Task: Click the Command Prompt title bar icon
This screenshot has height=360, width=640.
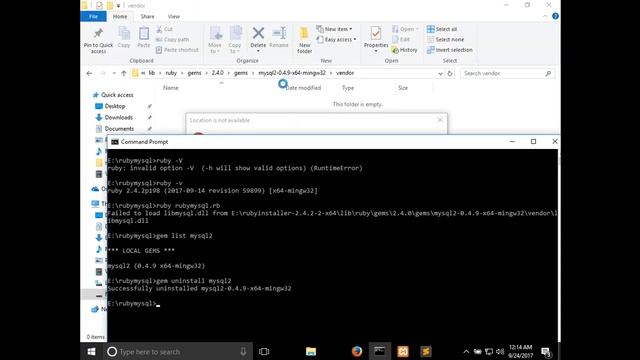Action: click(x=115, y=142)
